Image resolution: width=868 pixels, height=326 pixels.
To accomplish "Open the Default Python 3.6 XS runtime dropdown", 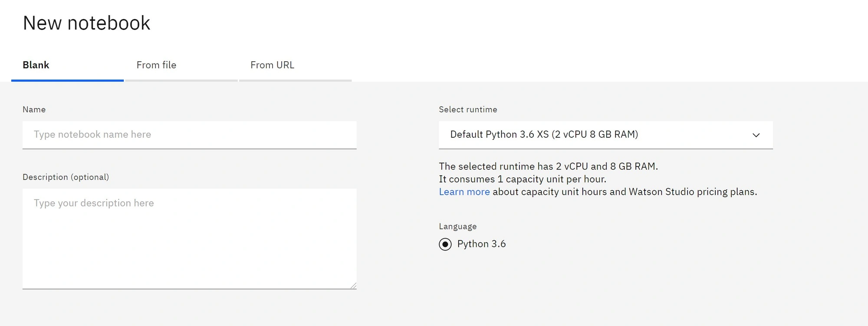I will [x=606, y=135].
